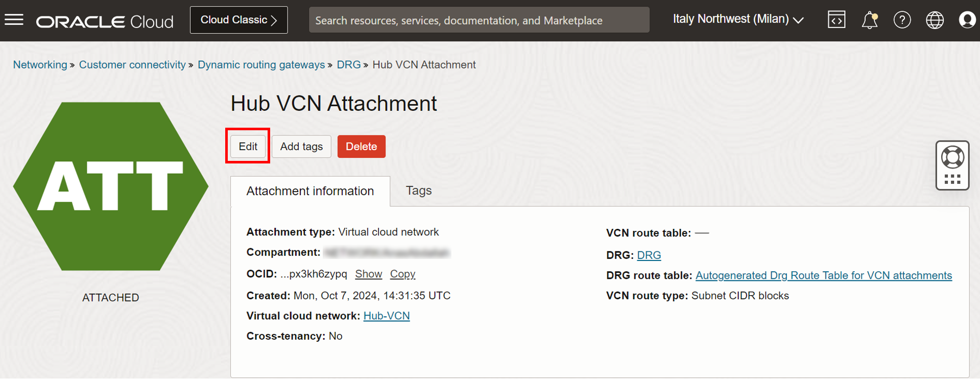The image size is (980, 379).
Task: Open the DRG link in attachment details
Action: click(649, 255)
